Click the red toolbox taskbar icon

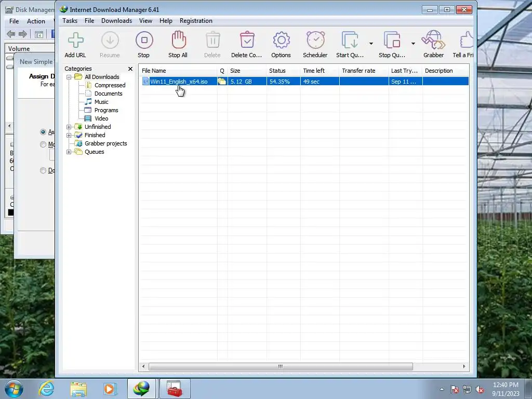175,389
